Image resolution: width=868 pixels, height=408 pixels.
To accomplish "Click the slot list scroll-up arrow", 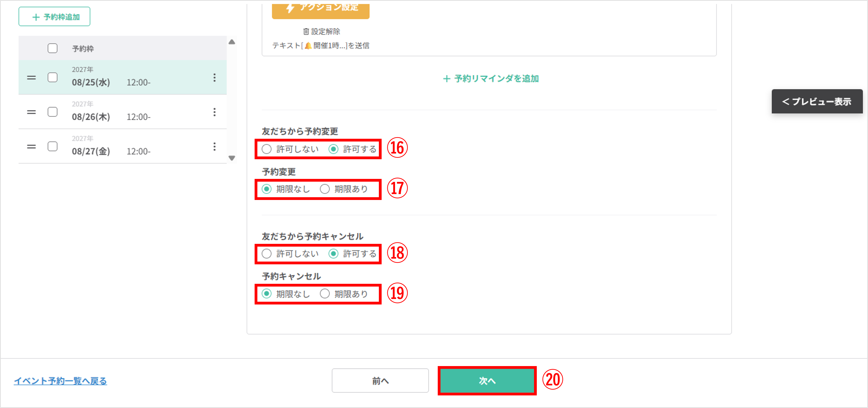I will point(232,42).
